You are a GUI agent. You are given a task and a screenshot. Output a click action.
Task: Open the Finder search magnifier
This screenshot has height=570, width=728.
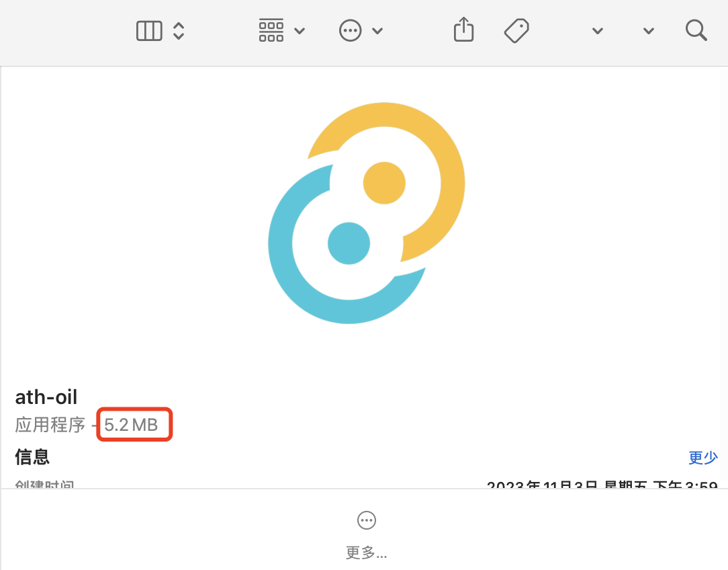coord(696,31)
